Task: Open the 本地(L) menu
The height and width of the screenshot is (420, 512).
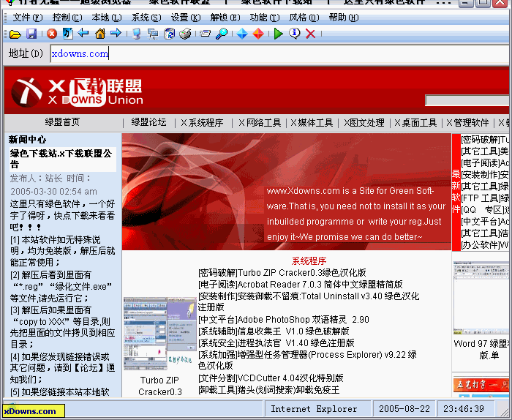Action: tap(107, 18)
